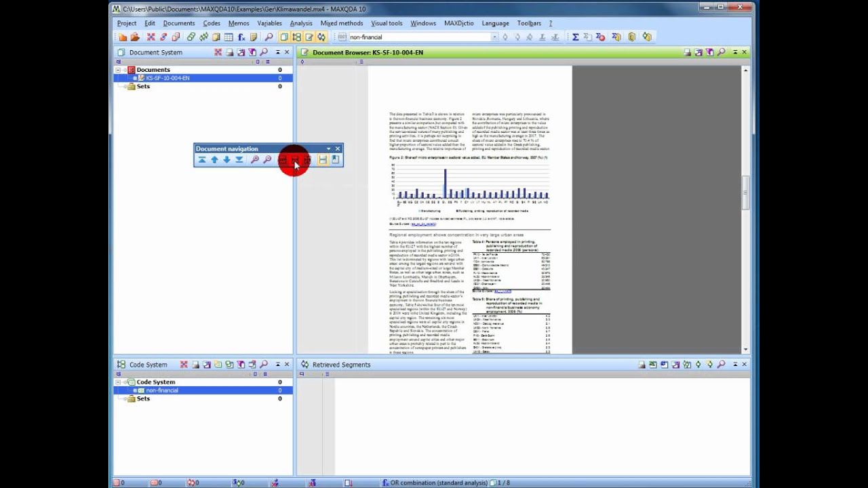Screen dimensions: 868x488
Task: Select the KS-SF-10-004-EN document
Action: point(167,78)
